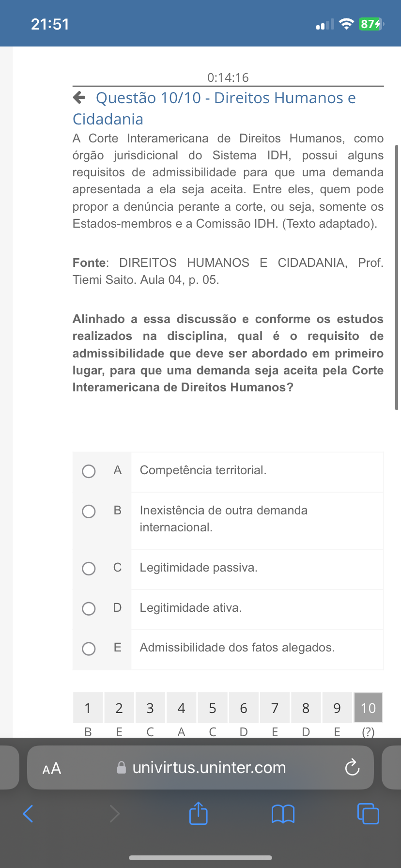The width and height of the screenshot is (401, 868).
Task: Show open tabs with the tabs icon
Action: tap(368, 813)
